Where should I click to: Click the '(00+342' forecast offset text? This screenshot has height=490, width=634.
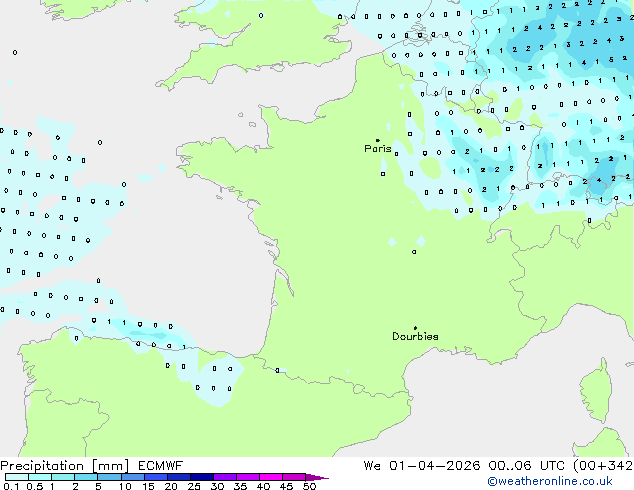(x=603, y=466)
